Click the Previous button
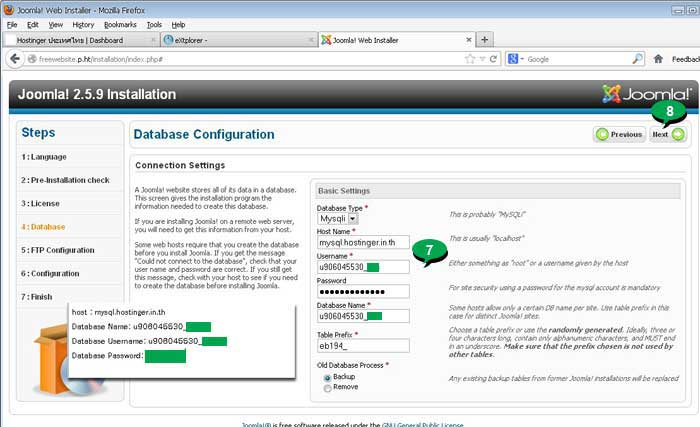 click(x=620, y=134)
